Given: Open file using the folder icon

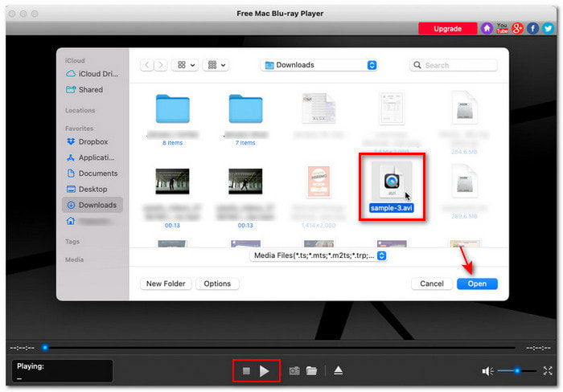Looking at the screenshot, I should coord(312,371).
